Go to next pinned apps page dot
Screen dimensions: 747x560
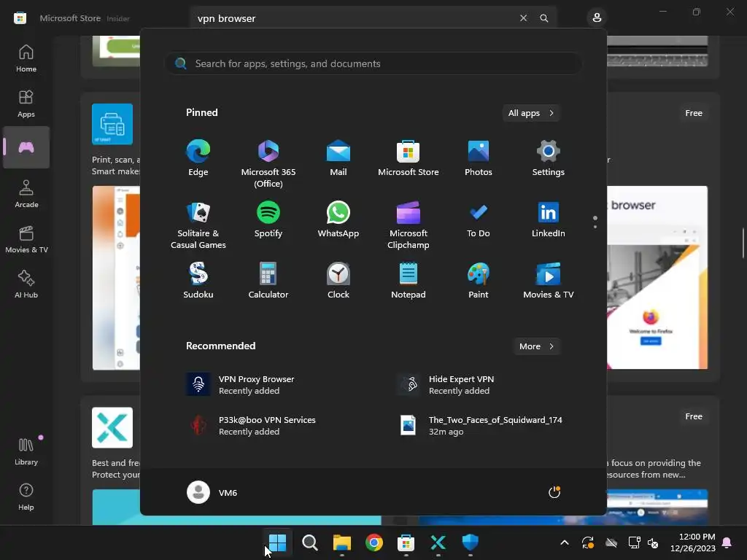595,227
